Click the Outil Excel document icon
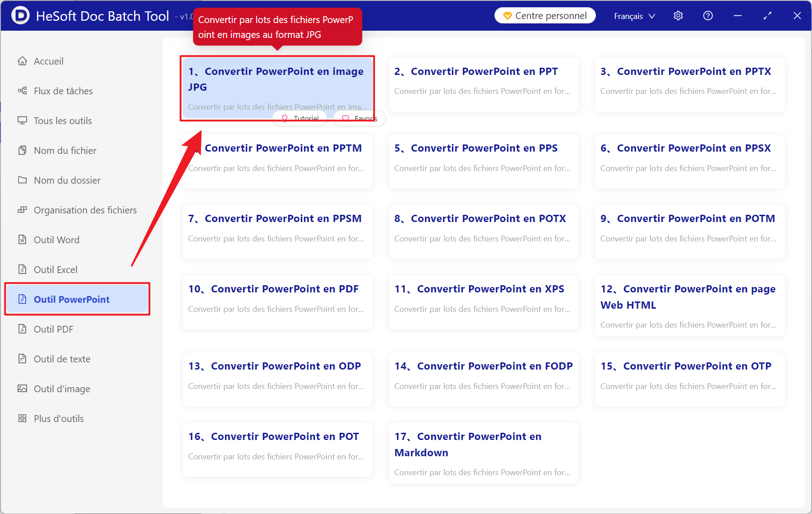Screen dimensions: 812x514 point(22,269)
